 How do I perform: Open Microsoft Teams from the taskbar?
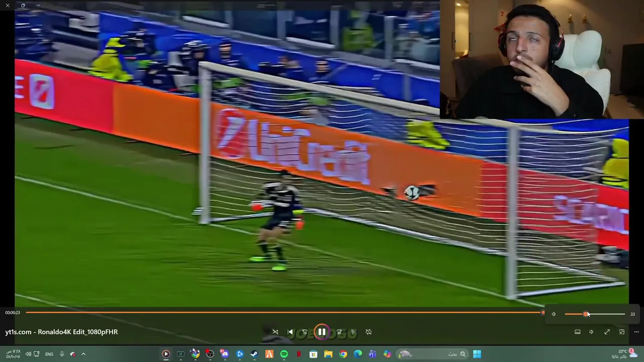click(x=372, y=354)
